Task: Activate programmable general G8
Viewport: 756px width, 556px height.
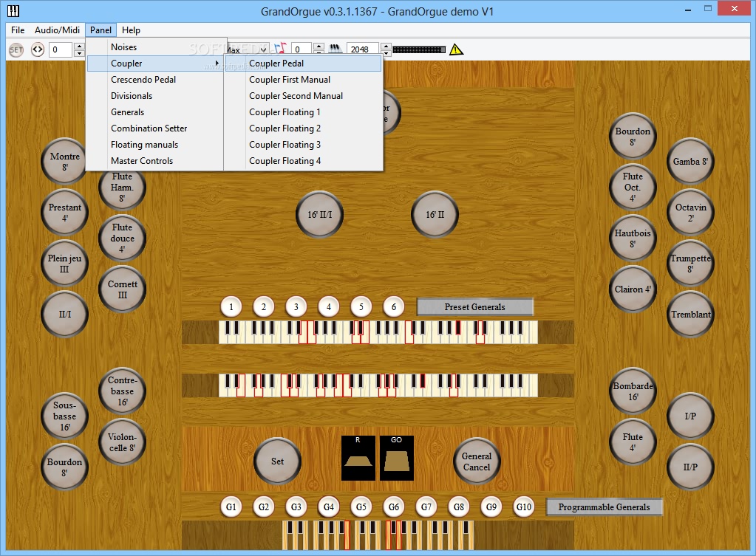Action: point(459,507)
